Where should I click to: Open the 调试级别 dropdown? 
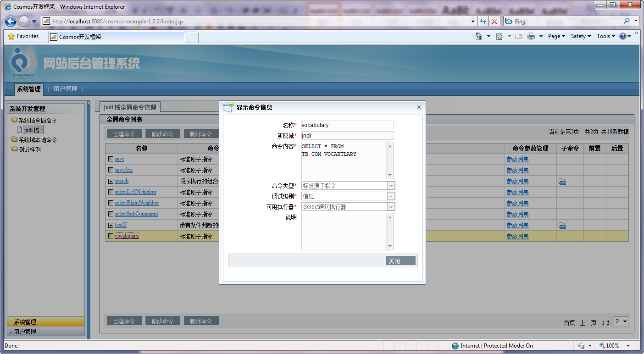(391, 196)
